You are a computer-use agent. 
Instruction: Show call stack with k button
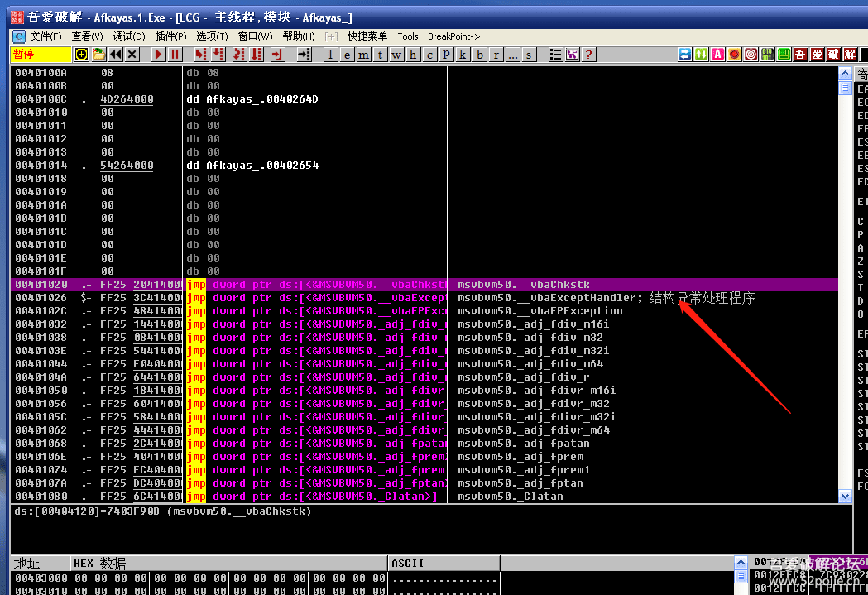(x=463, y=55)
